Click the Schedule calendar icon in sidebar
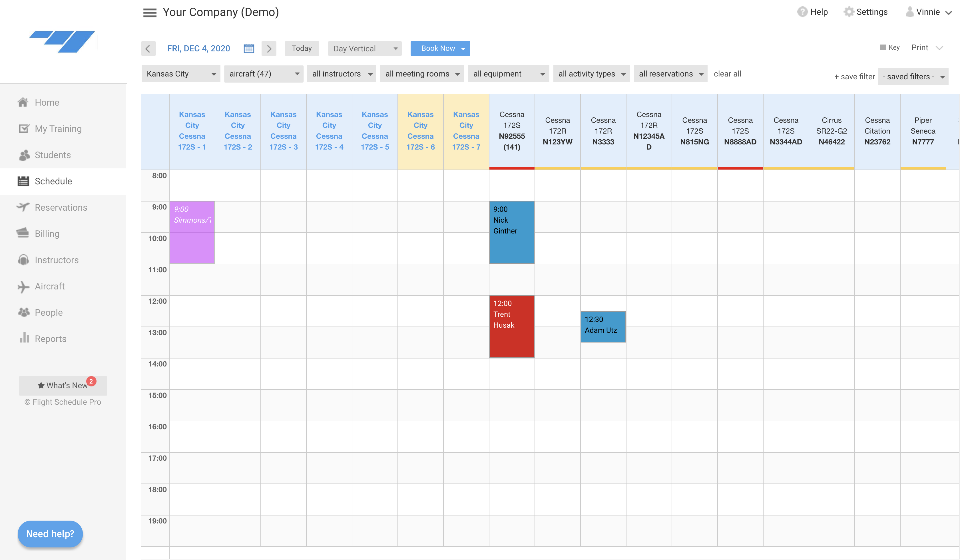 [23, 181]
